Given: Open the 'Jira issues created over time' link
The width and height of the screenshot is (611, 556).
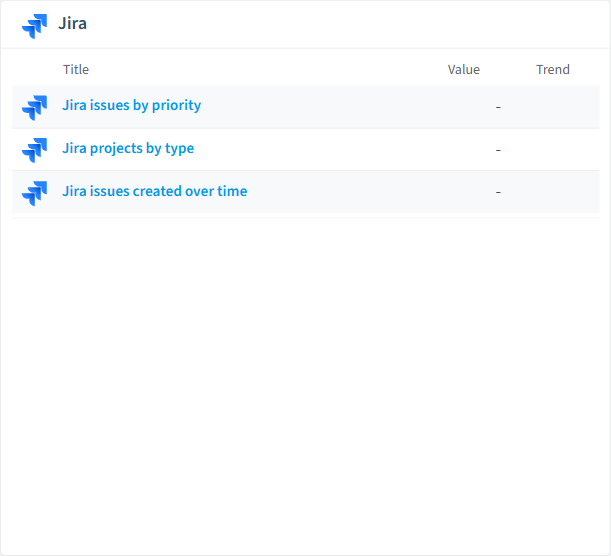Looking at the screenshot, I should [x=155, y=191].
